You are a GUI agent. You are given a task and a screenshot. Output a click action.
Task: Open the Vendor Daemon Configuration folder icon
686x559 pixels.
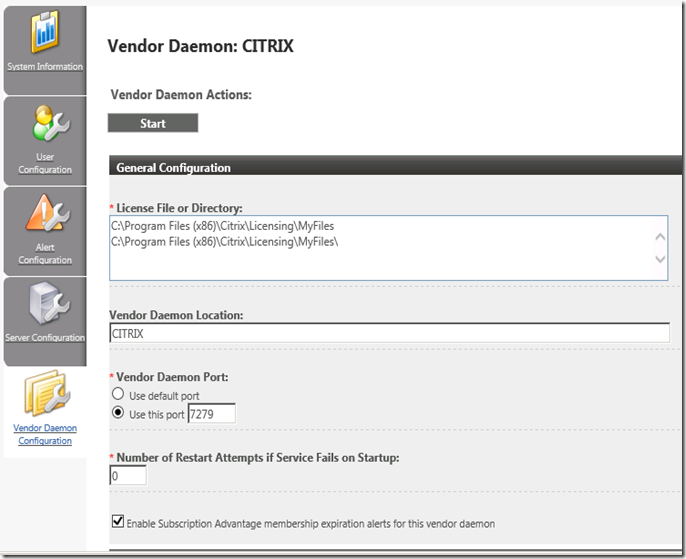[x=47, y=393]
